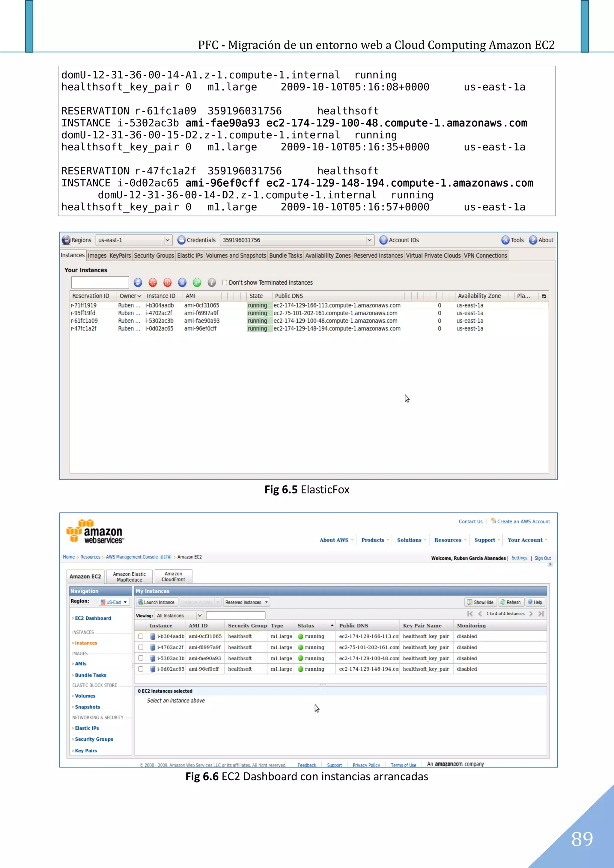Viewport: 614px width, 868px height.
Task: Click the Contact Us link
Action: pyautogui.click(x=471, y=521)
